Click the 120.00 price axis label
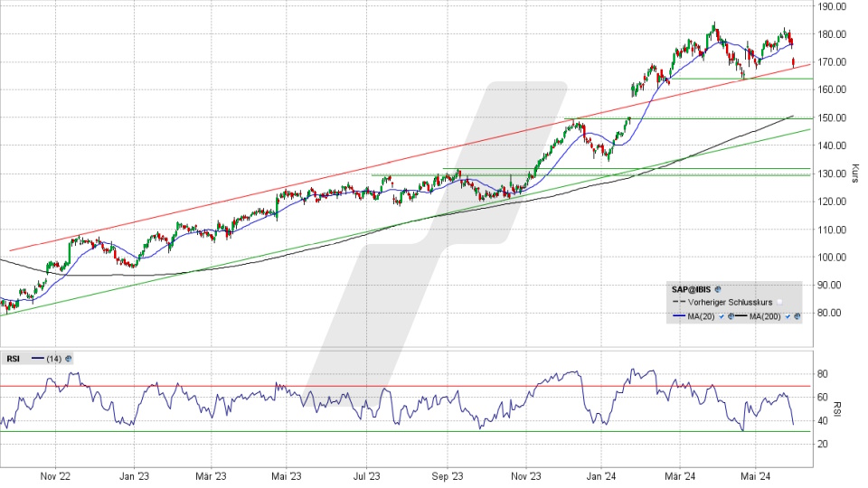 tap(833, 202)
